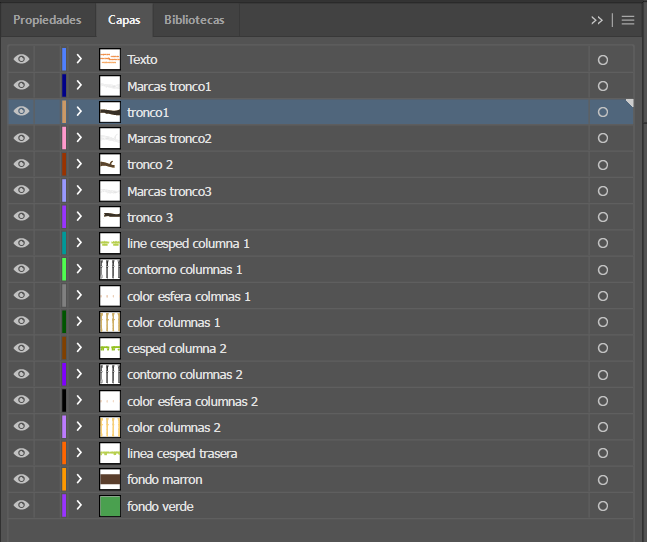Click the target circle for tronco 2 layer
Image resolution: width=647 pixels, height=542 pixels.
coord(603,165)
